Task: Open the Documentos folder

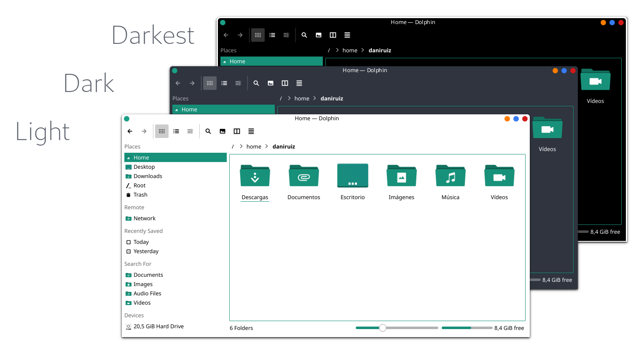Action: coord(304,182)
